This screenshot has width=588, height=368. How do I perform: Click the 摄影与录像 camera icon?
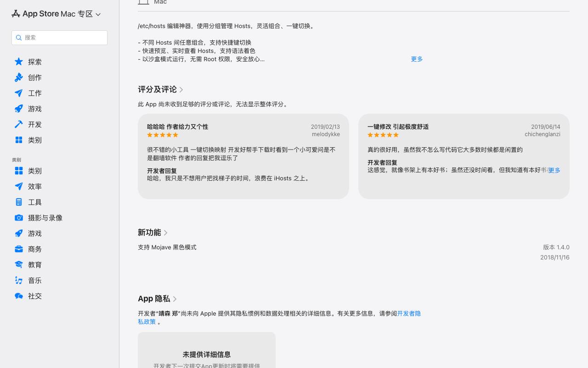(19, 218)
